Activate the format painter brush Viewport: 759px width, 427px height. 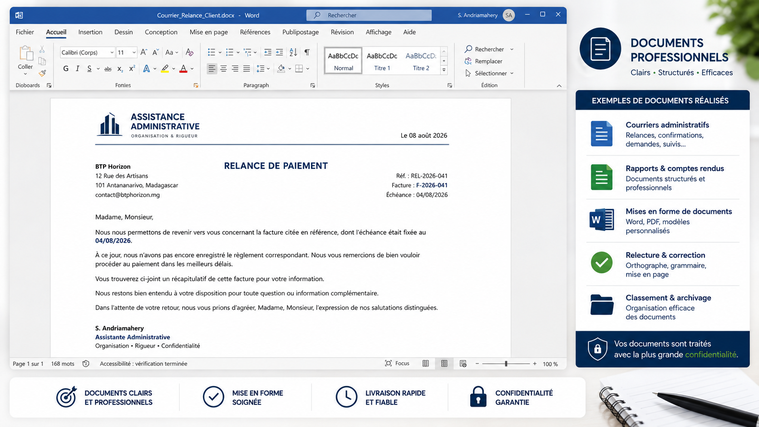coord(42,73)
